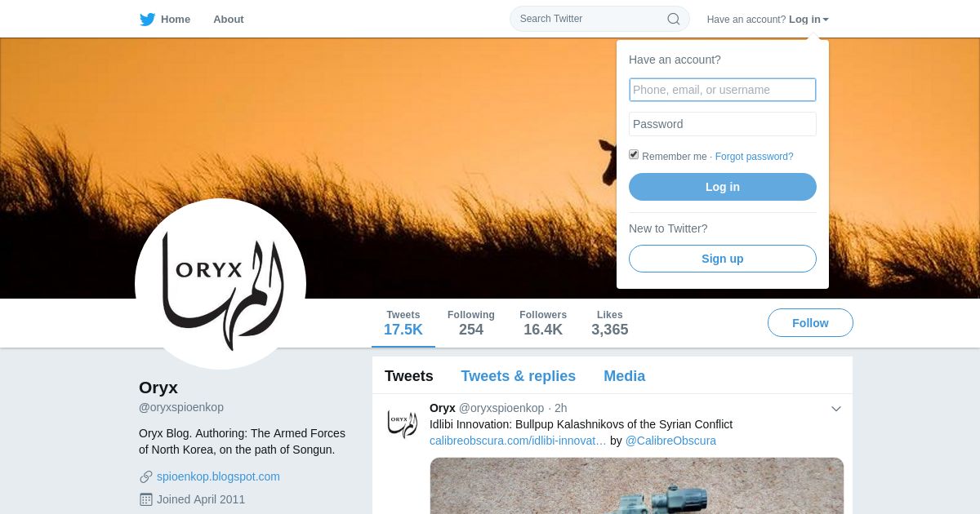Image resolution: width=980 pixels, height=514 pixels.
Task: Click the Password input field
Action: click(723, 124)
